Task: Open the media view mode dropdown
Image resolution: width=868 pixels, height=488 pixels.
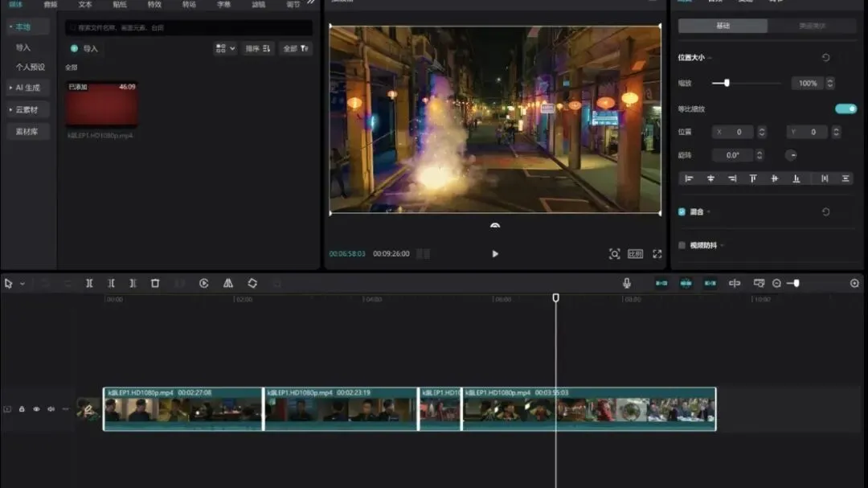Action: [225, 48]
